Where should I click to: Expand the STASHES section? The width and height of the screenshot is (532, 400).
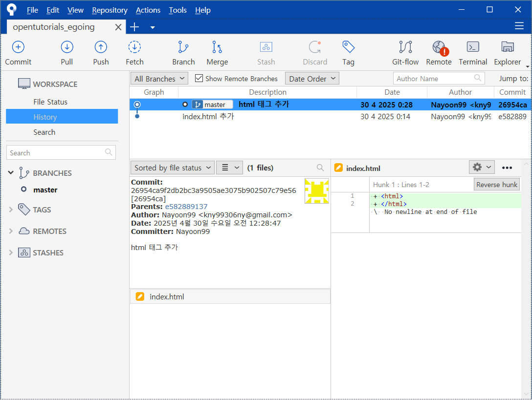(11, 253)
